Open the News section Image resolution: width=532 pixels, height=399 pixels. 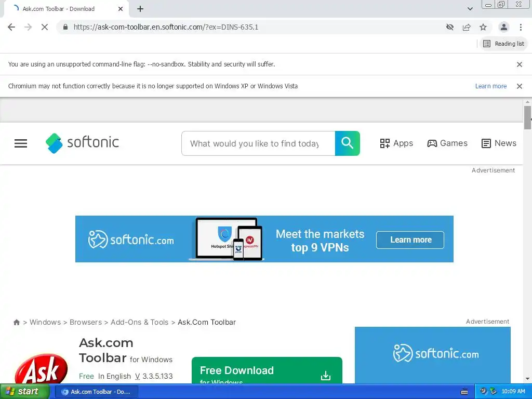(x=499, y=143)
